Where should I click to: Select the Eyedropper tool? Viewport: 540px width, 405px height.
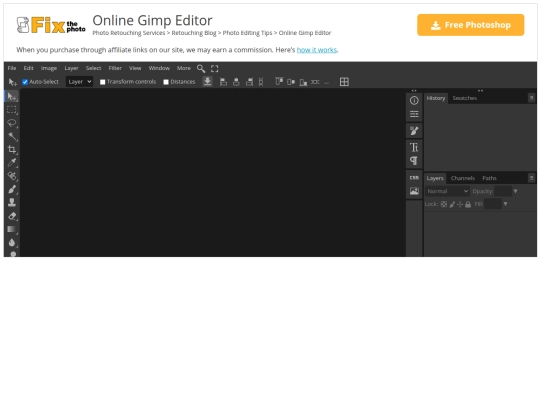click(12, 163)
